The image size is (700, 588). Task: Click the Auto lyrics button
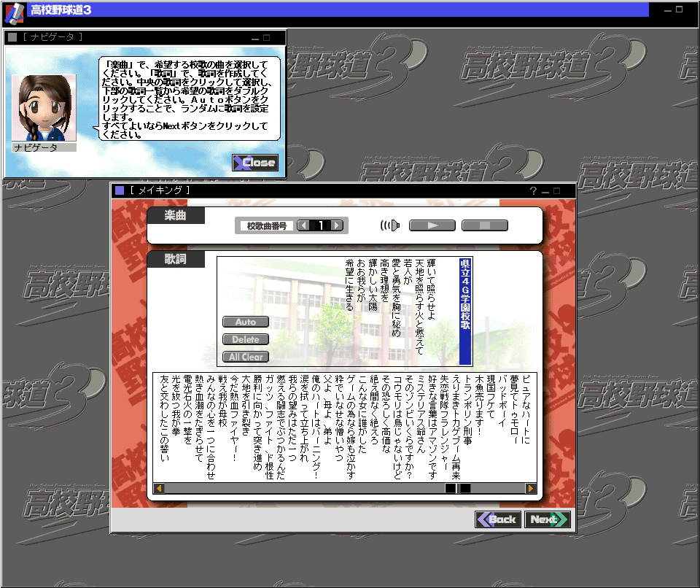246,322
